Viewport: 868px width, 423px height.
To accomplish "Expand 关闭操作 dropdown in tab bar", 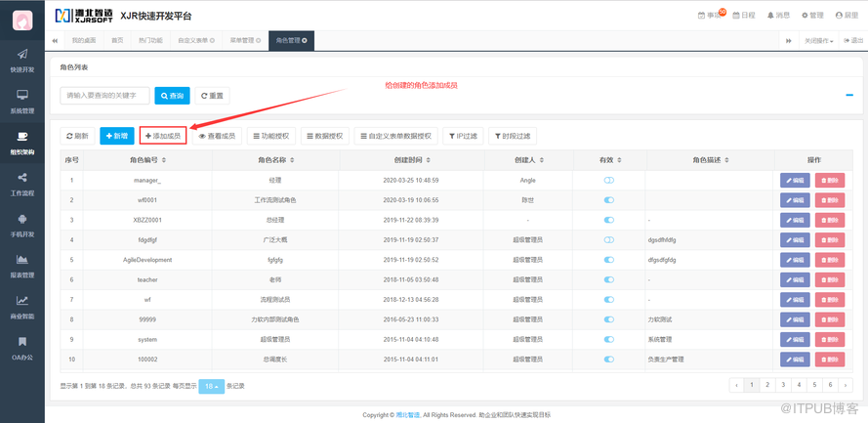I will coord(819,41).
